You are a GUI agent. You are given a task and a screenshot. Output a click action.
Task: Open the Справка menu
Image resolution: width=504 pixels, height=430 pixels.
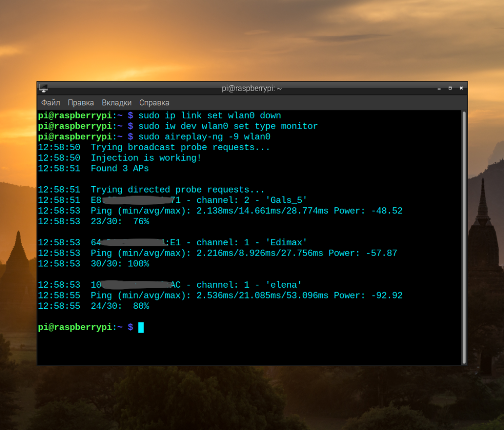154,102
